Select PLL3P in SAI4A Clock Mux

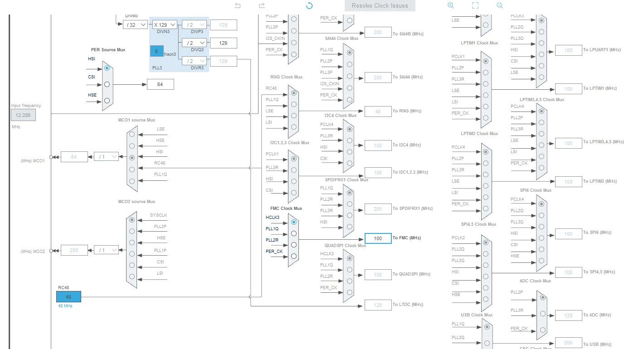(x=349, y=76)
